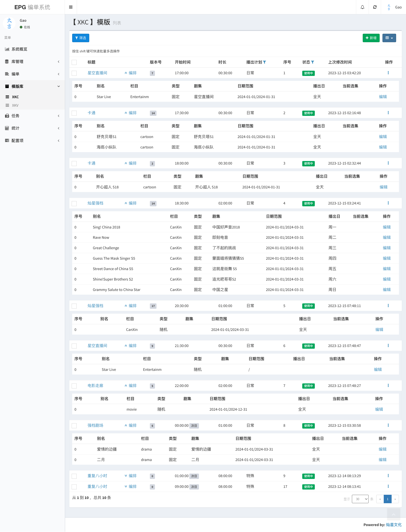
Task: Click the 播出计划 column filter icon
Action: [x=265, y=62]
